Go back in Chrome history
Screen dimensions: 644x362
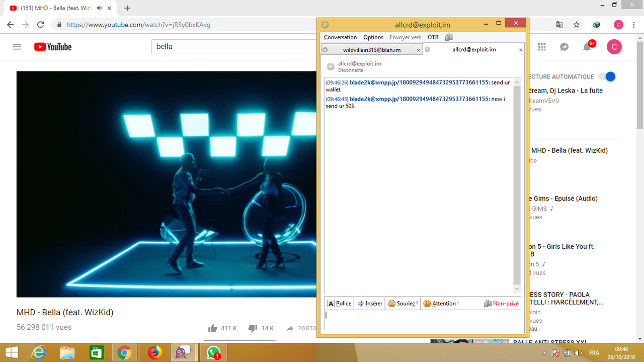tap(11, 25)
